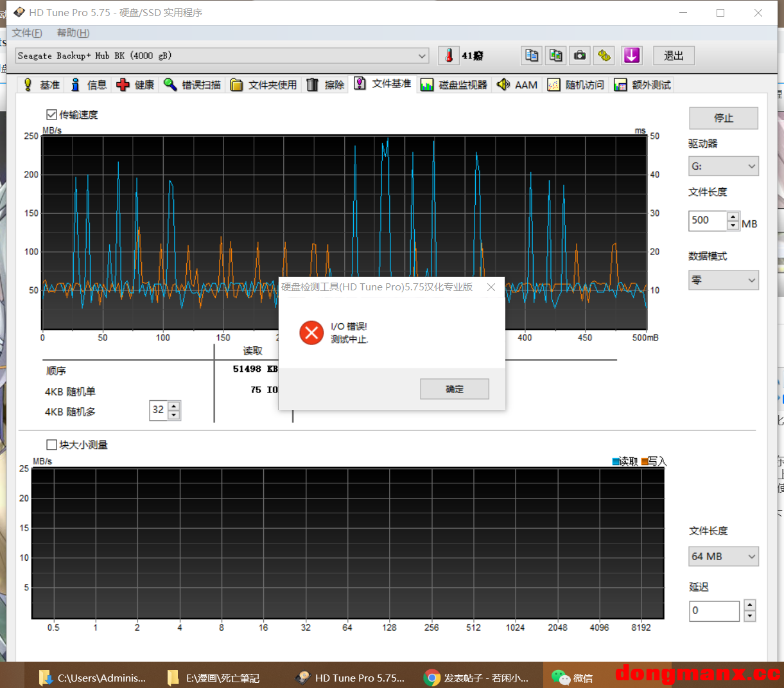The height and width of the screenshot is (688, 784).
Task: Enable the 块大小测量 checkbox
Action: pos(52,445)
